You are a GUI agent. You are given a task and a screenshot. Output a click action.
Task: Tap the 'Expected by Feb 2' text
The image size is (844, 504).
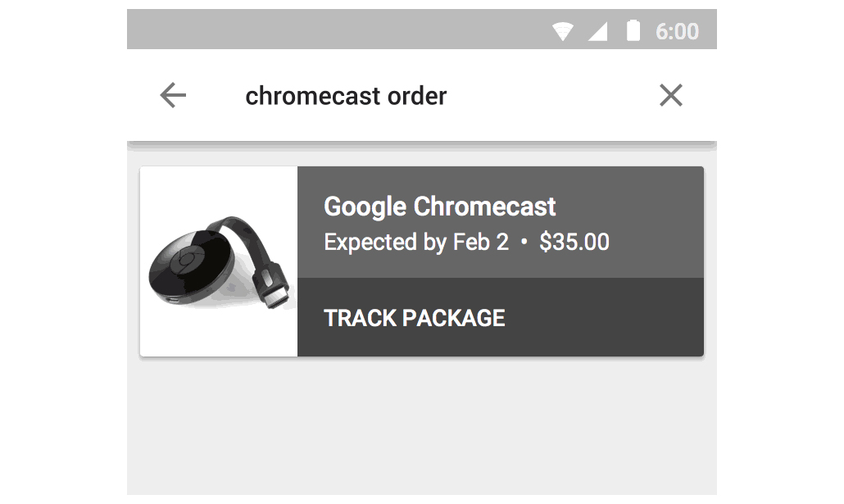(x=416, y=243)
